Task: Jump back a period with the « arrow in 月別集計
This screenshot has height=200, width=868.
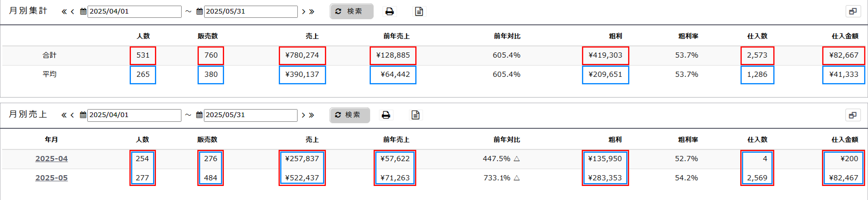Action: pyautogui.click(x=64, y=11)
